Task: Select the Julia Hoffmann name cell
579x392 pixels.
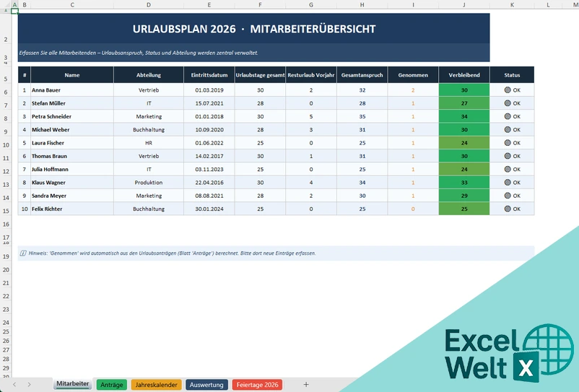Action: (72, 169)
